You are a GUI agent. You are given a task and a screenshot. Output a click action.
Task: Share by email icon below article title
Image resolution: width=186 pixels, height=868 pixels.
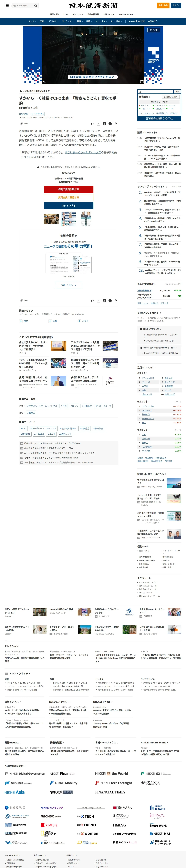(93, 124)
